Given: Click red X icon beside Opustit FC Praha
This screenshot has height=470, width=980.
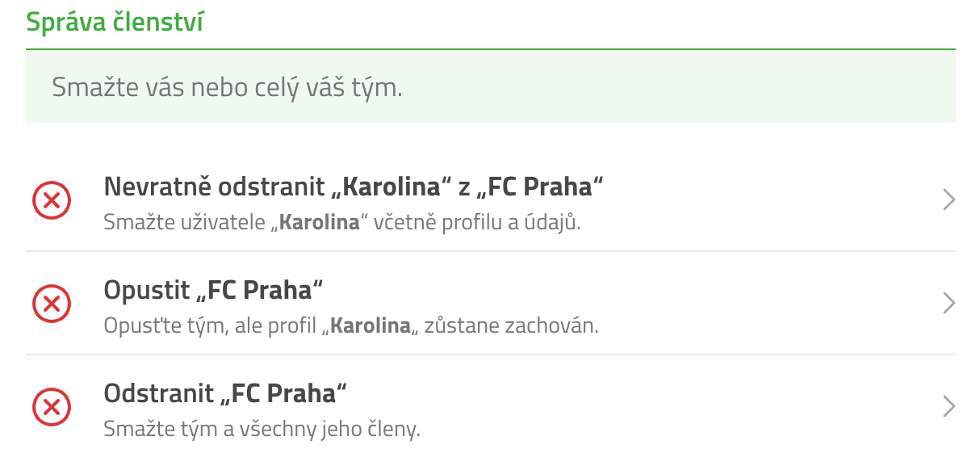Looking at the screenshot, I should (x=52, y=304).
